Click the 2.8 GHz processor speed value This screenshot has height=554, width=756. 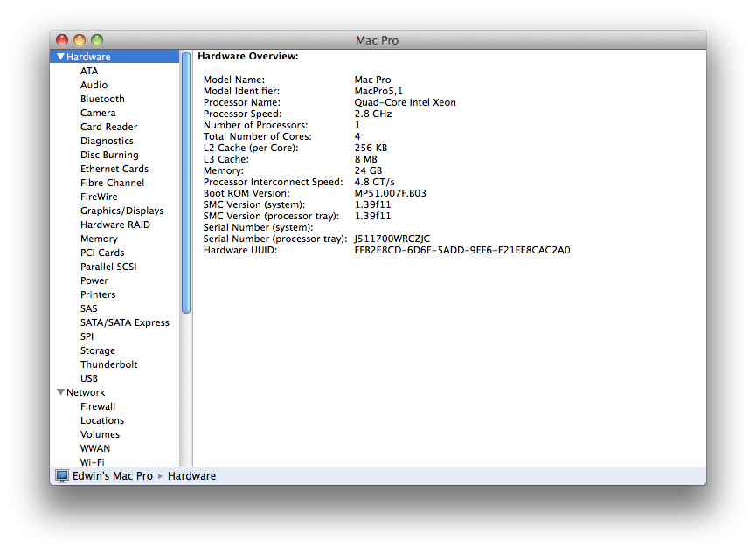[373, 114]
